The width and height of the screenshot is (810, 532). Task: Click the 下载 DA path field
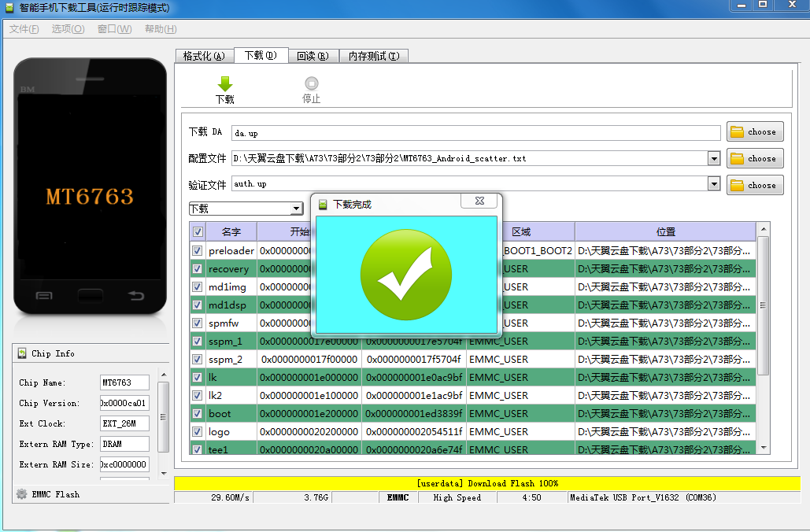pyautogui.click(x=475, y=133)
